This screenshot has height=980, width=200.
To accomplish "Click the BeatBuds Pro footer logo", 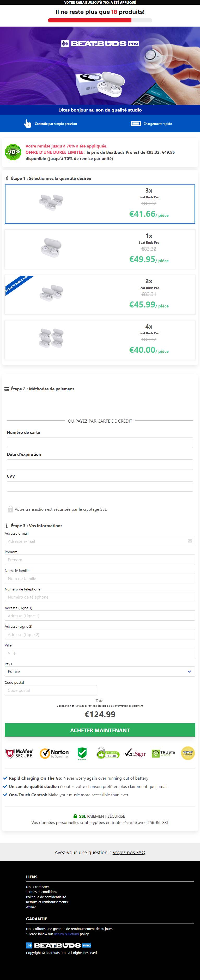I will click(59, 945).
